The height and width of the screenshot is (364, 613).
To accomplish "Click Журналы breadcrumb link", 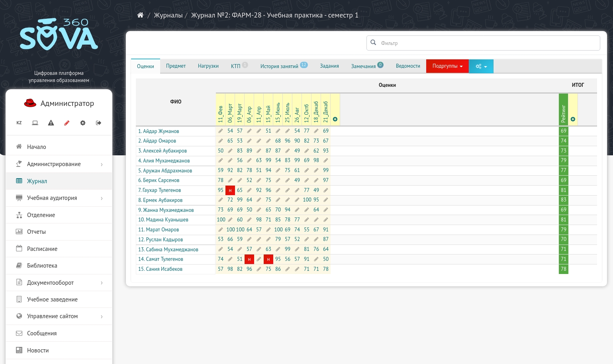I will point(168,15).
